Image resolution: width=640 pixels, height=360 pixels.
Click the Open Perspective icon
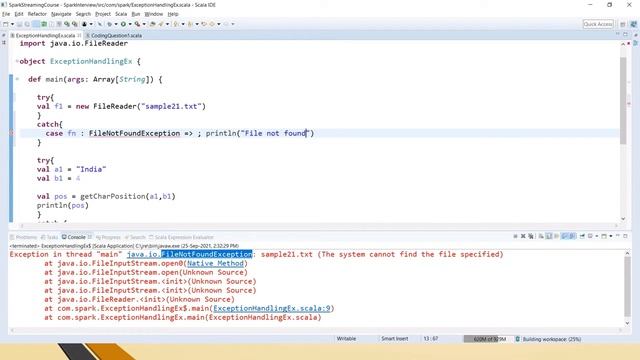point(622,24)
